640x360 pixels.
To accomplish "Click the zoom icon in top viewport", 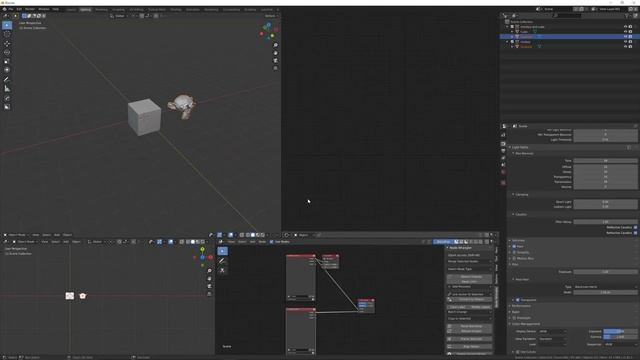I will coord(276,45).
